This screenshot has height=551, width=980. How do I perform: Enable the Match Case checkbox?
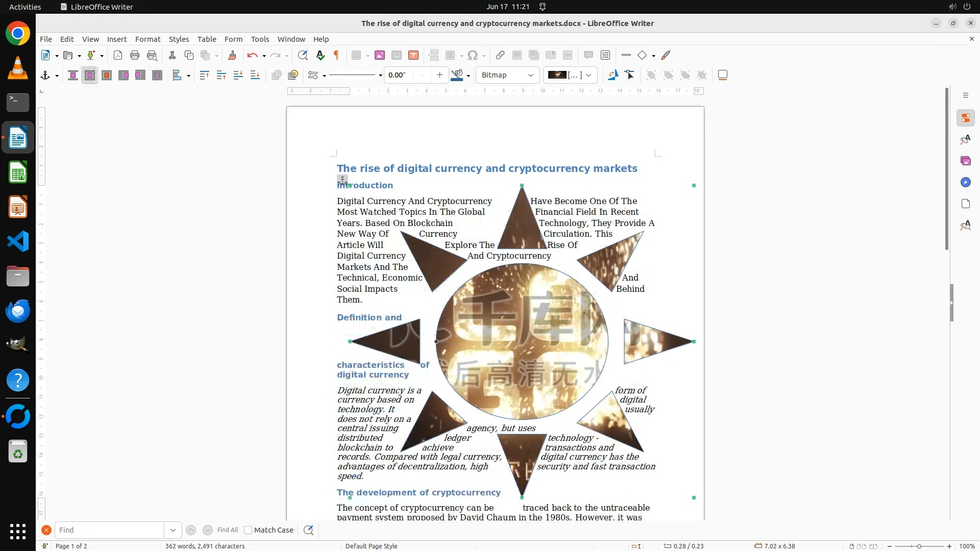click(x=248, y=530)
